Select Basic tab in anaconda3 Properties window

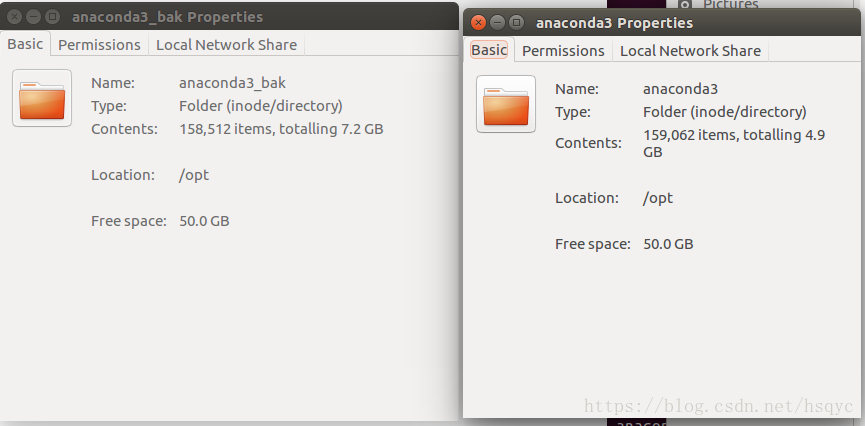tap(489, 50)
